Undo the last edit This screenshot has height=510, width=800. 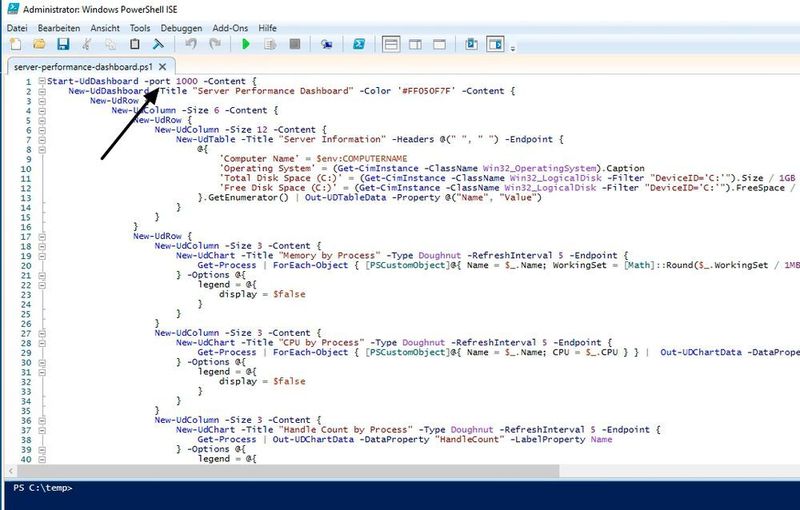click(x=191, y=44)
